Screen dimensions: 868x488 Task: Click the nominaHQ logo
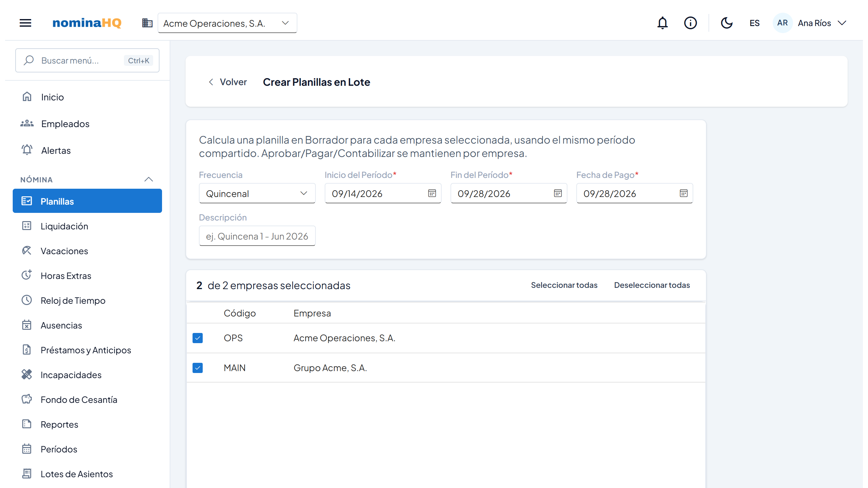pos(87,23)
